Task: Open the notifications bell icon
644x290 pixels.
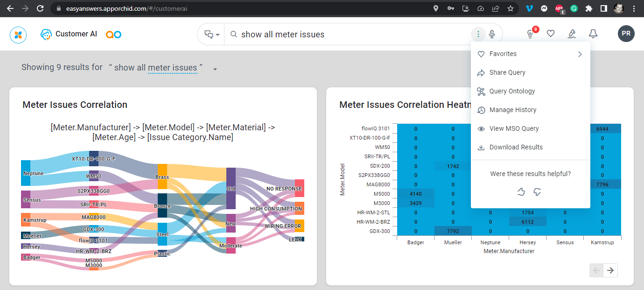Action: point(593,34)
